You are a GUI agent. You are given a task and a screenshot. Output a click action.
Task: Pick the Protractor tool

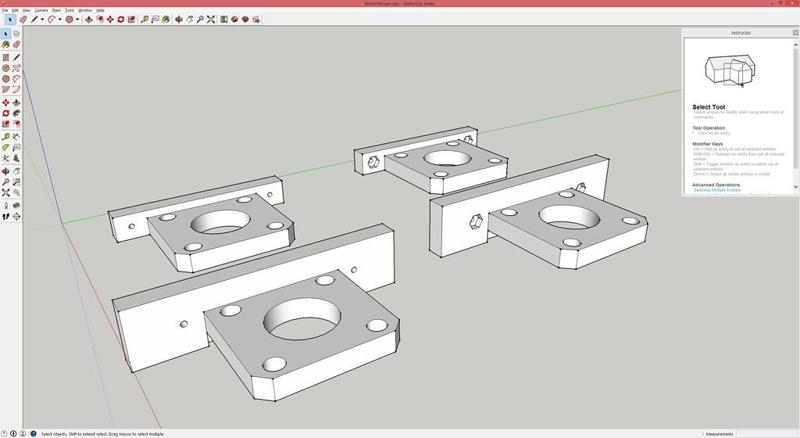6,148
